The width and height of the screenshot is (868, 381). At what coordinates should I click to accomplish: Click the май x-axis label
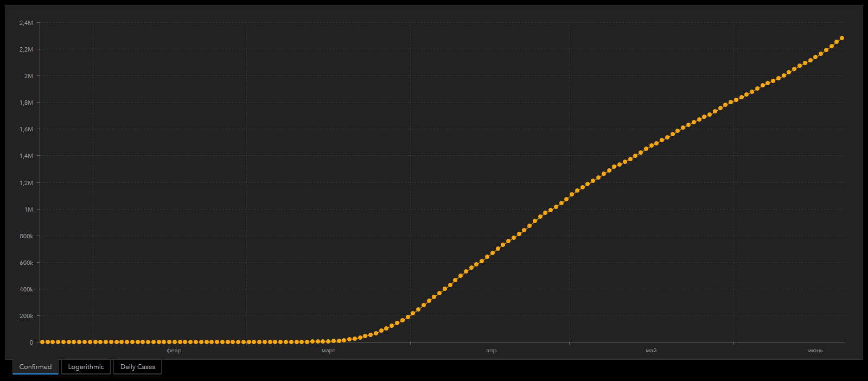[651, 351]
